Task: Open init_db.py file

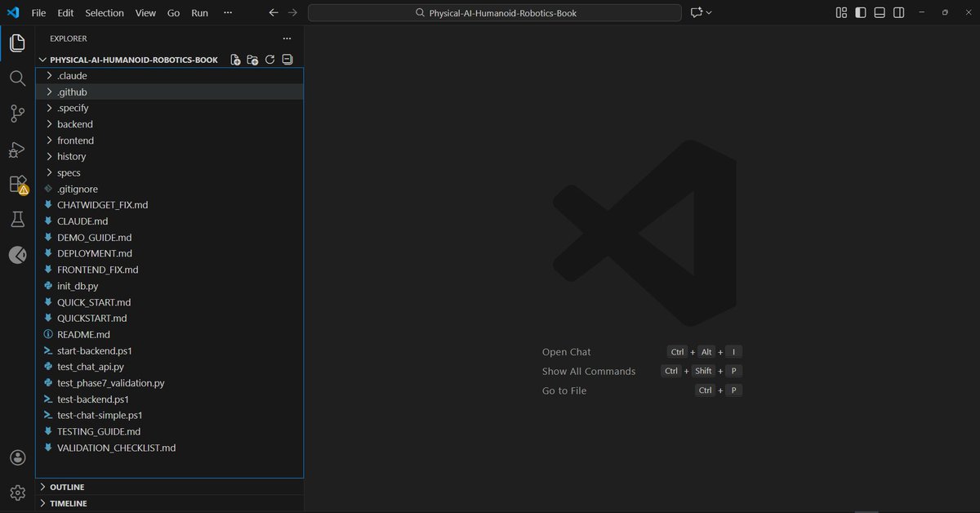Action: coord(169,286)
